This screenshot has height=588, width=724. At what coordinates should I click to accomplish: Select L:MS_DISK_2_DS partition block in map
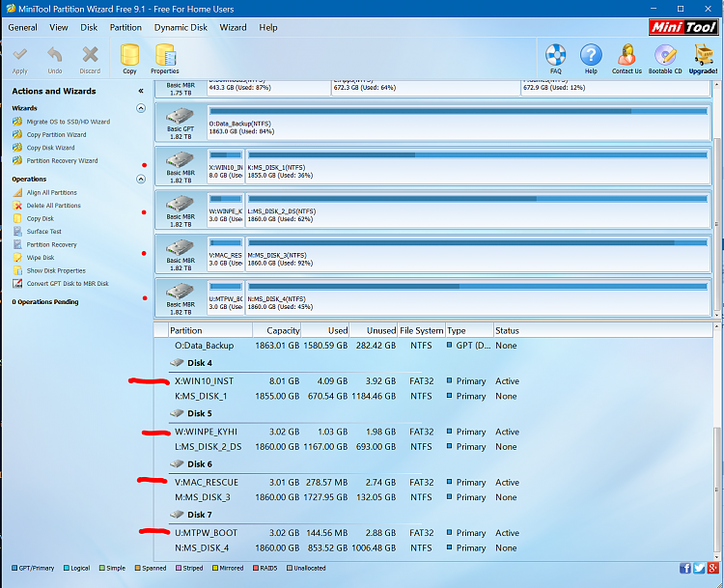click(478, 210)
